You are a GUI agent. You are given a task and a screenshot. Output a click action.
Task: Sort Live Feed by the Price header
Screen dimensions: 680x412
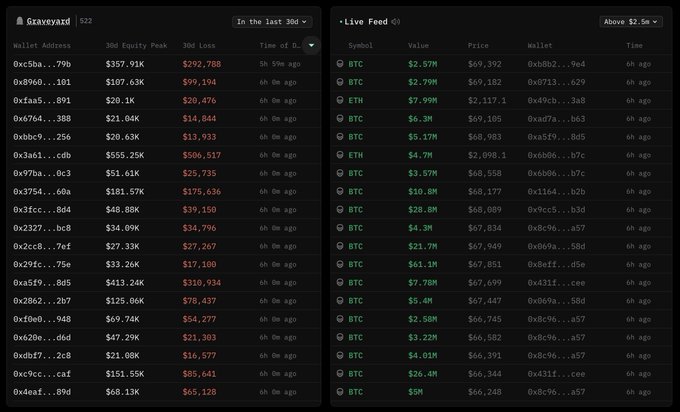(478, 46)
